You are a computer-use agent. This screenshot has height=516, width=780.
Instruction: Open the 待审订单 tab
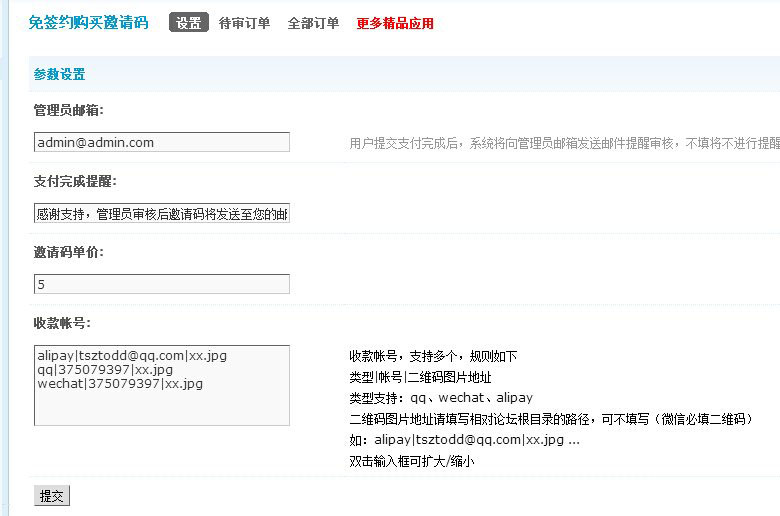pos(244,23)
